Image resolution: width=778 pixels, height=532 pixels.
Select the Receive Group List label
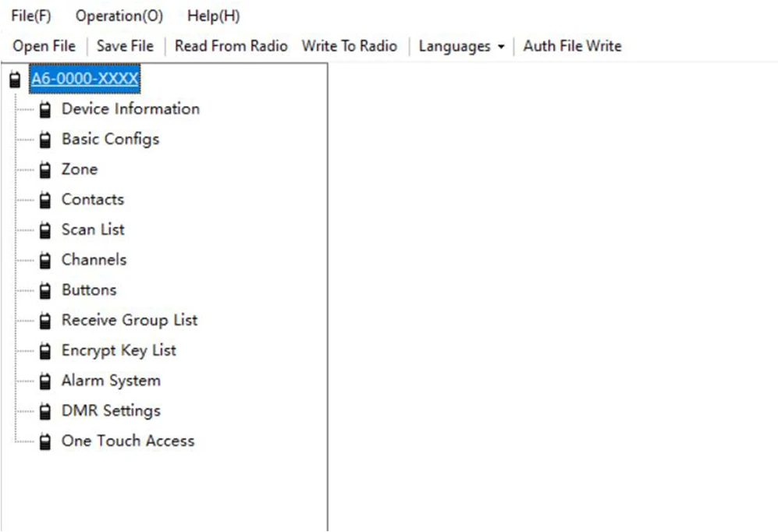[x=130, y=321]
